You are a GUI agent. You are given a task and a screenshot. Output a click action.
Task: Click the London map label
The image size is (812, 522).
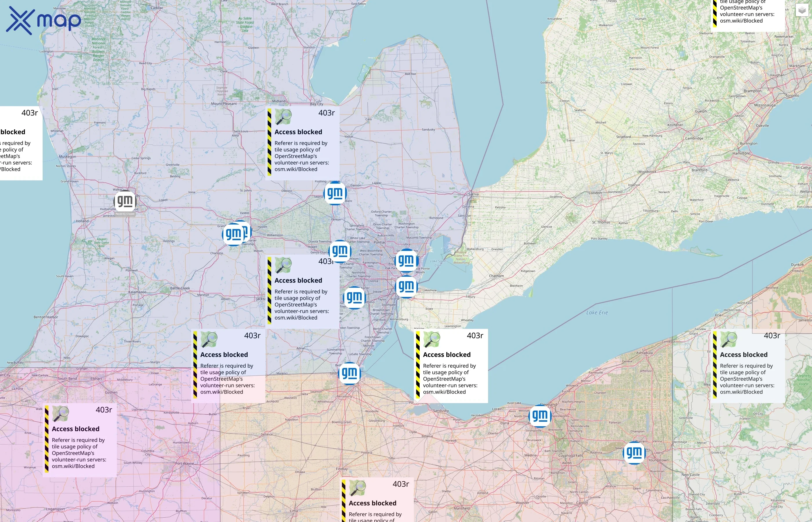[x=595, y=193]
